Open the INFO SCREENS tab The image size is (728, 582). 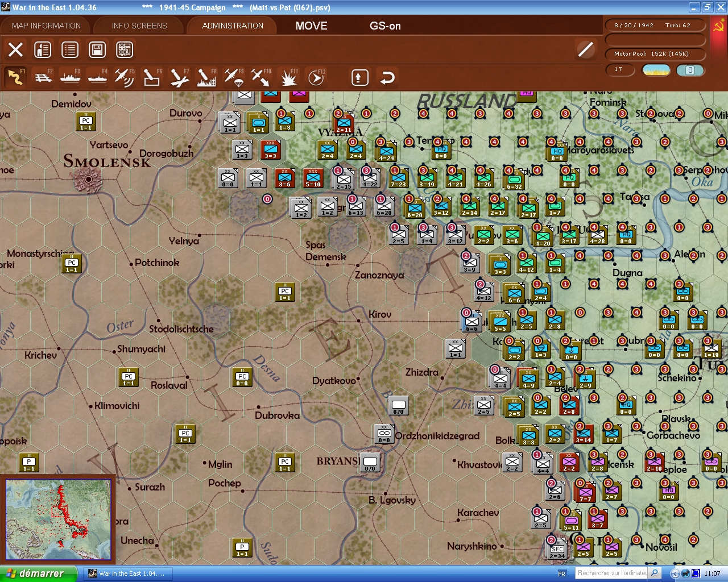click(x=139, y=26)
